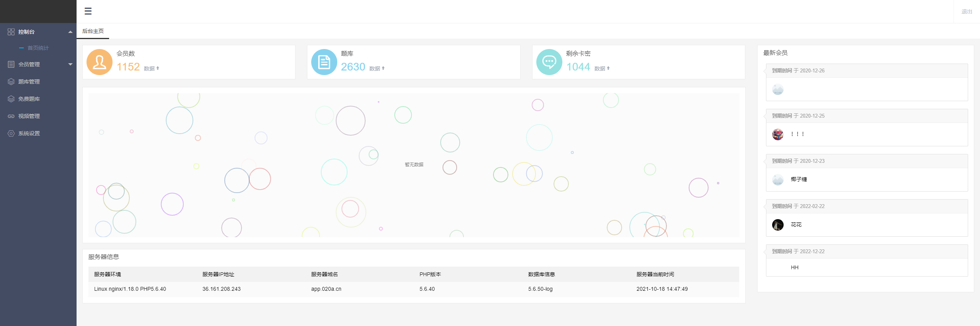The height and width of the screenshot is (326, 980).
Task: Click avatar of member ！！！
Action: tap(777, 134)
